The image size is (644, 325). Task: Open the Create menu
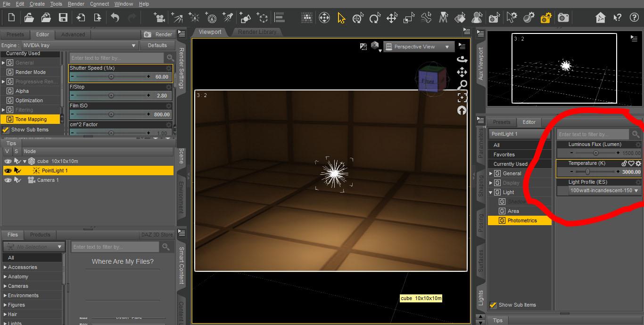point(37,4)
